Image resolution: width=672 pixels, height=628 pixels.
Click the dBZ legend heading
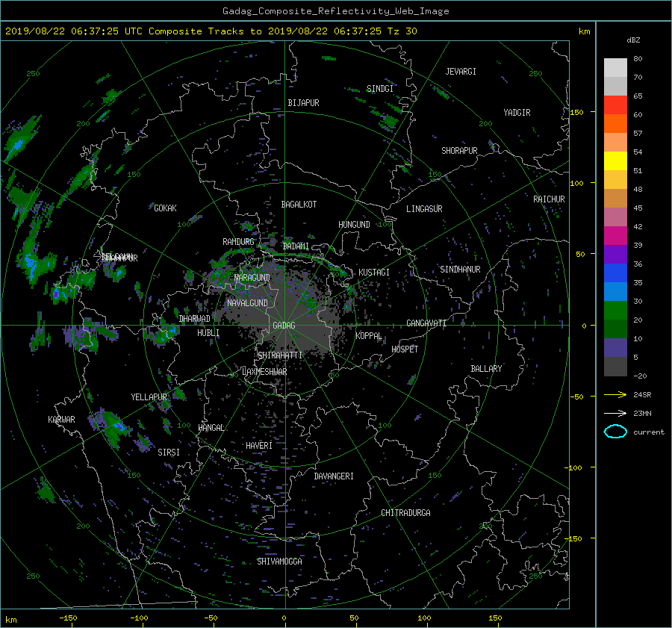pyautogui.click(x=633, y=40)
